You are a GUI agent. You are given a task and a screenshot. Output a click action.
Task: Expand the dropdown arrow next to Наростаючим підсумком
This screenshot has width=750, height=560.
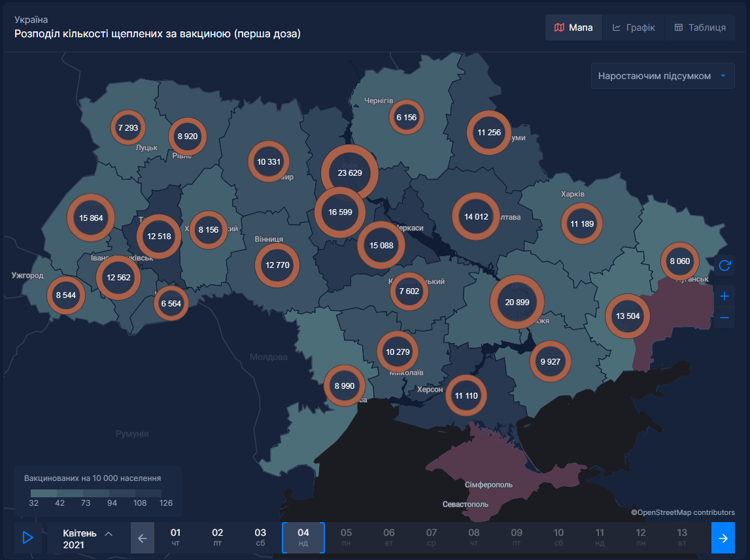pyautogui.click(x=724, y=76)
